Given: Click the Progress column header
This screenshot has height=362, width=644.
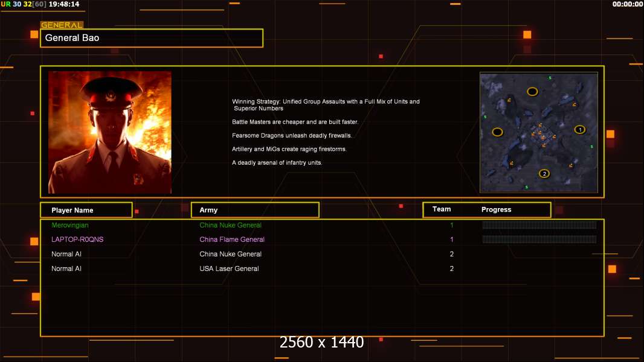Looking at the screenshot, I should pyautogui.click(x=496, y=209).
